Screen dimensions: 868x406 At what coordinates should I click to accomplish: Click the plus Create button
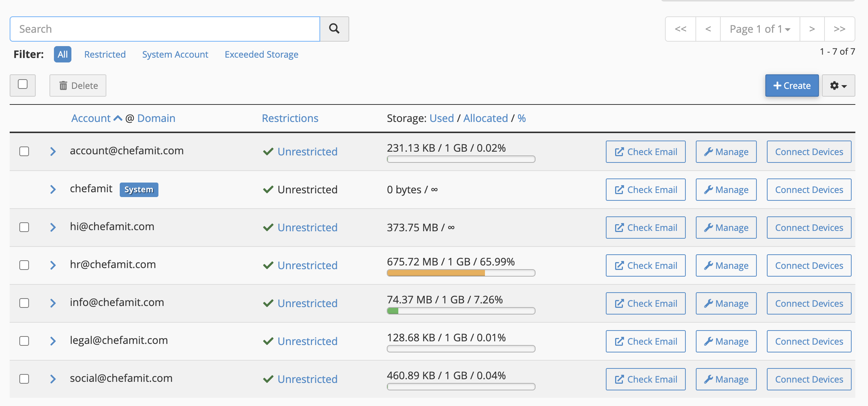click(x=791, y=86)
